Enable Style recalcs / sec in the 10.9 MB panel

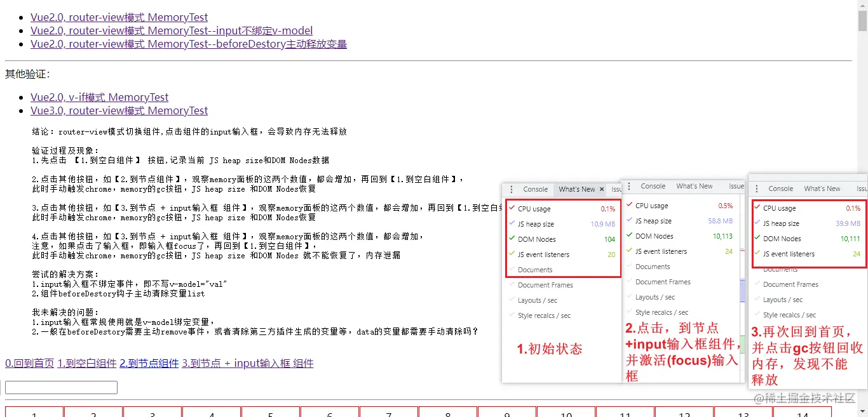[x=512, y=315]
